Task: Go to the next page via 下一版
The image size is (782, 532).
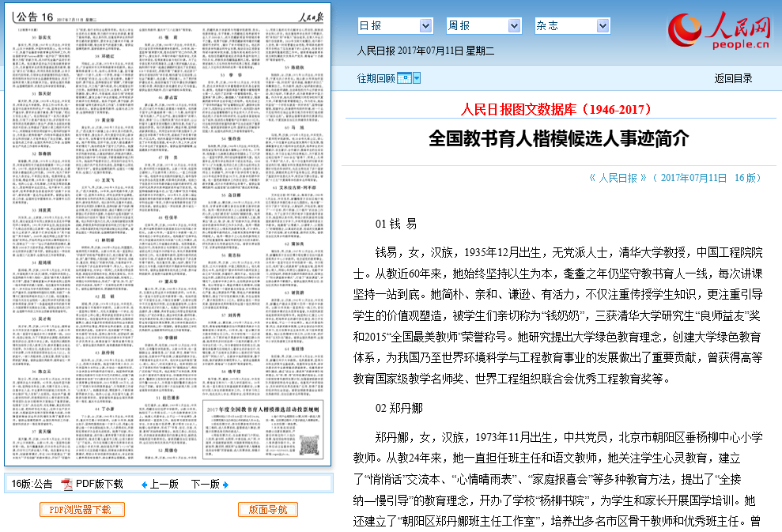Action: pos(206,484)
